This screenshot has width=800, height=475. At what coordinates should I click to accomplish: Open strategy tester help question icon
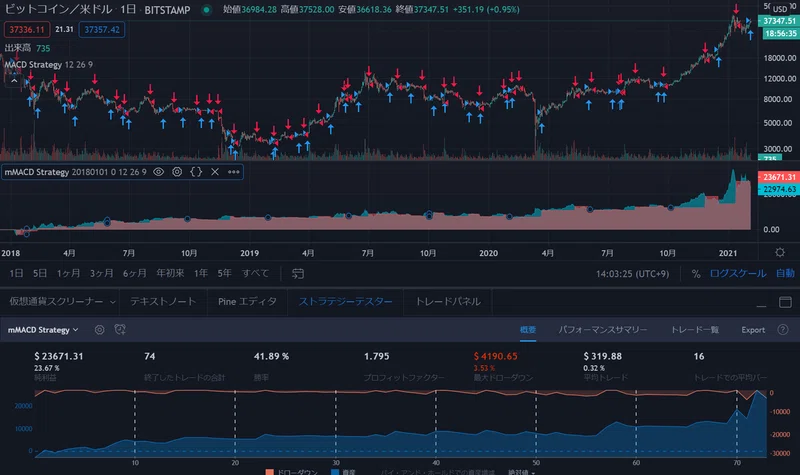(783, 330)
